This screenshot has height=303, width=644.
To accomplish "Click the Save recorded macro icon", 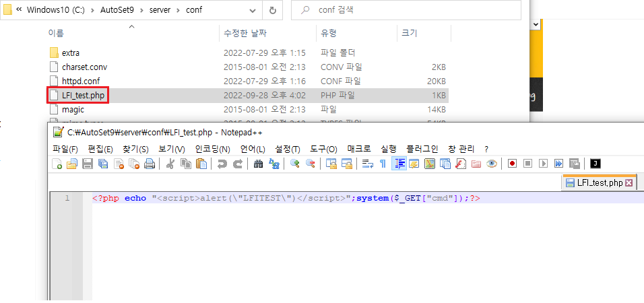I will pos(574,164).
